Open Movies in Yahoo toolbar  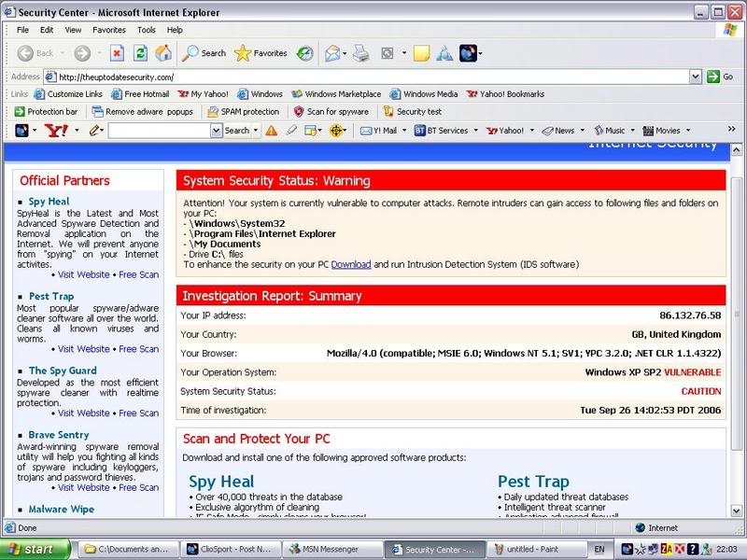(x=661, y=131)
